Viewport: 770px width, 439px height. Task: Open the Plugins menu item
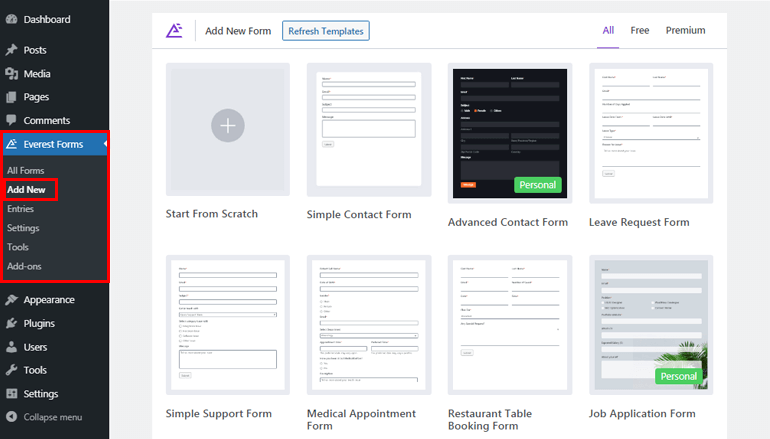pyautogui.click(x=39, y=323)
